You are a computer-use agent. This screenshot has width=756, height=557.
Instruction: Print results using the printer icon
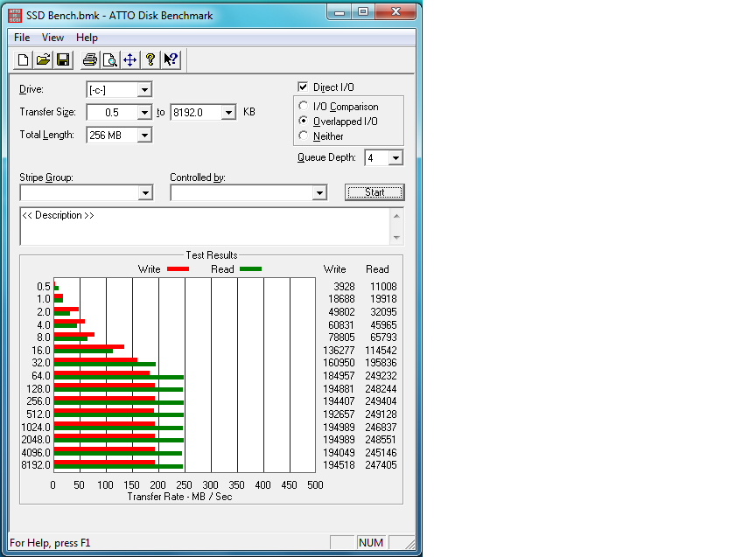(x=90, y=59)
